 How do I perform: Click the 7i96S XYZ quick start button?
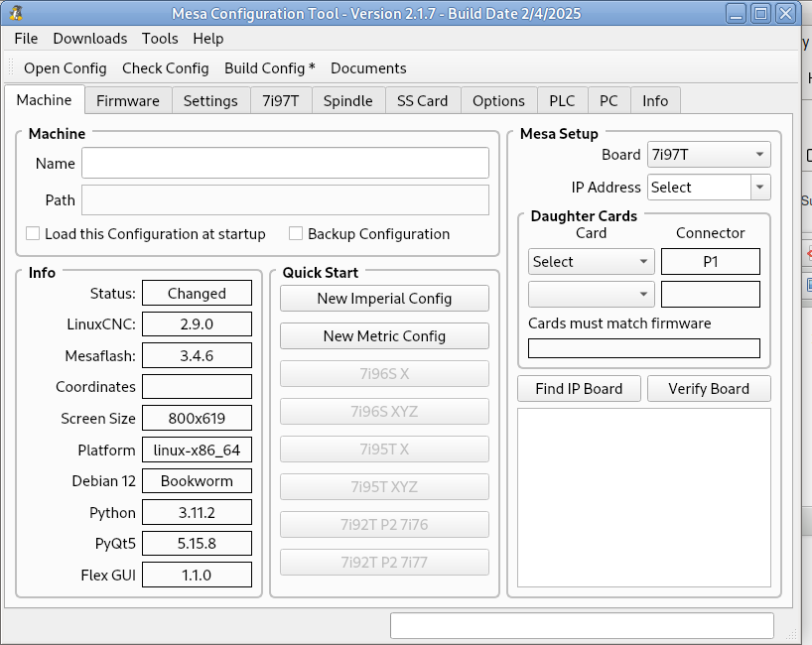[x=384, y=412]
